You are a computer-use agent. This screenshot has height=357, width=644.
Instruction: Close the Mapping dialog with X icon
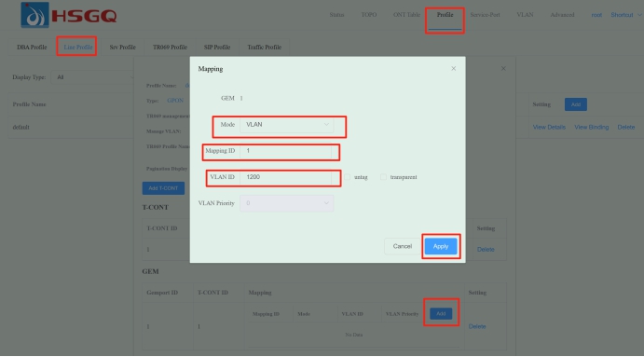click(454, 69)
